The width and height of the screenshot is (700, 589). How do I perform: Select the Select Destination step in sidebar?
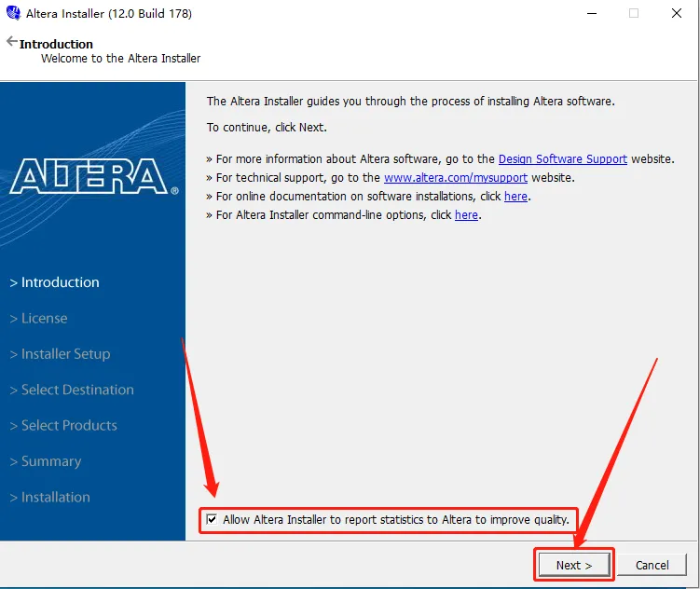pyautogui.click(x=72, y=390)
